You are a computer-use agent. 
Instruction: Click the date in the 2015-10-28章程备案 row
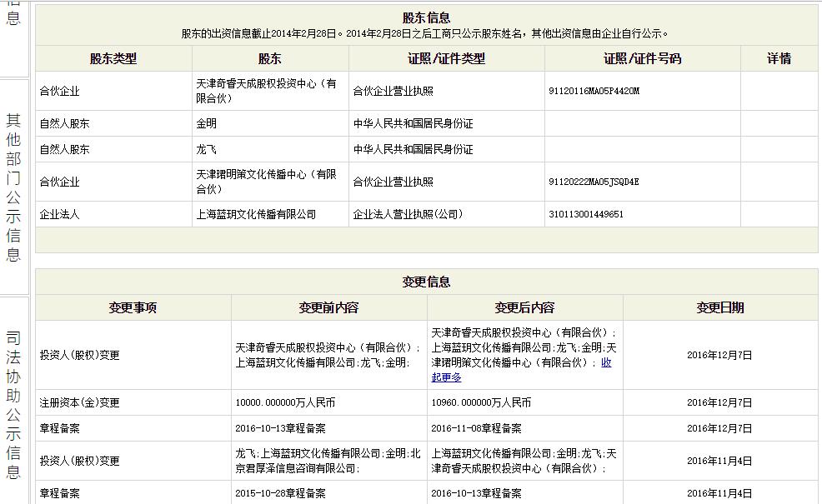[x=719, y=493]
